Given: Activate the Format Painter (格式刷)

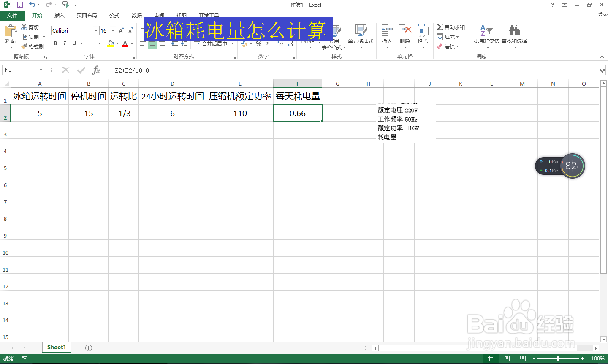Looking at the screenshot, I should tap(33, 46).
